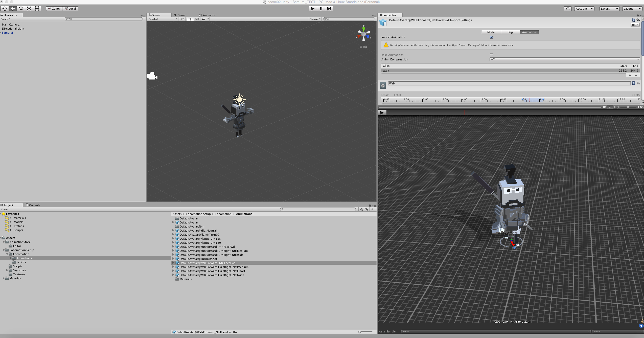The height and width of the screenshot is (338, 644).
Task: Toggle Local rotation button
Action: 71,9
